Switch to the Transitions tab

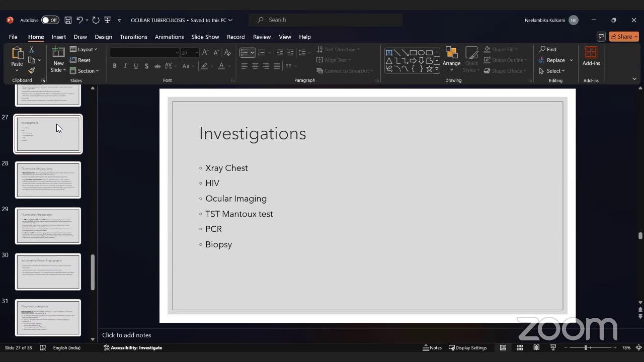pos(133,37)
